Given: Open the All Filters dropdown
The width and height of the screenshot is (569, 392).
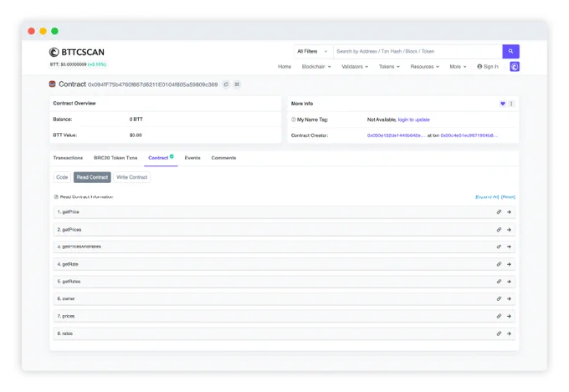Looking at the screenshot, I should point(312,52).
